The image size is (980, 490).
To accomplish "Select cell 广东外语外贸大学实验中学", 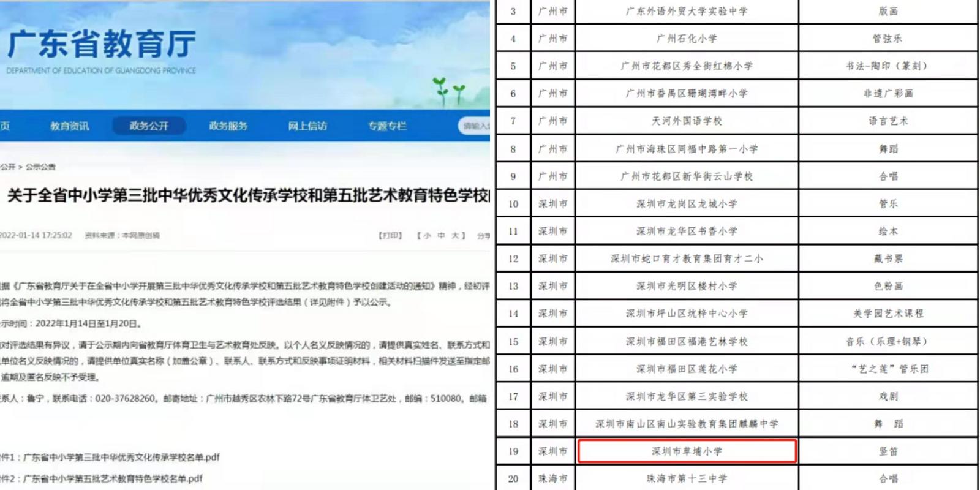I will (x=687, y=11).
